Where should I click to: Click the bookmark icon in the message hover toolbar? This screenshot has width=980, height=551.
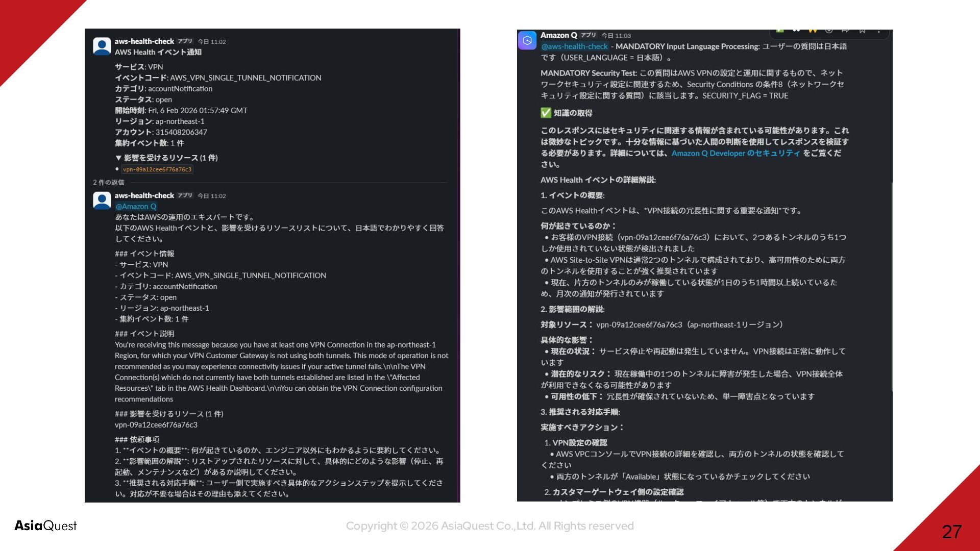862,31
